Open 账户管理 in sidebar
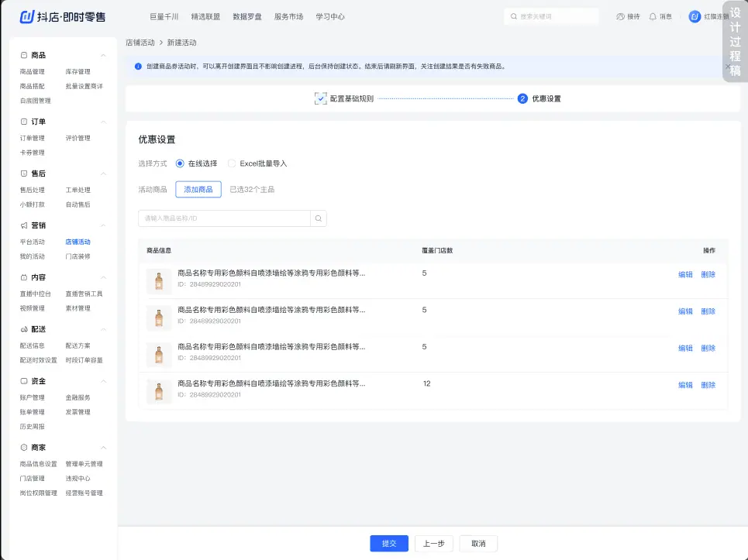Screen dimensions: 748x560 (32, 397)
